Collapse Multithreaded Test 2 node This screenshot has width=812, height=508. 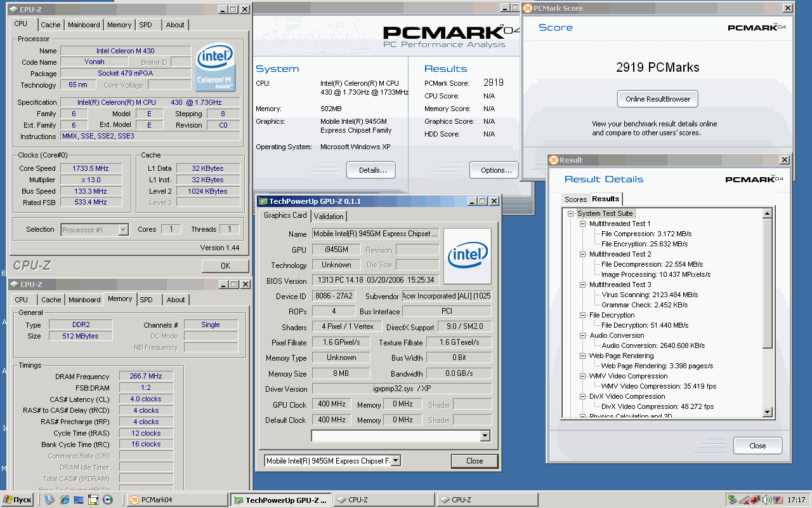(x=582, y=255)
